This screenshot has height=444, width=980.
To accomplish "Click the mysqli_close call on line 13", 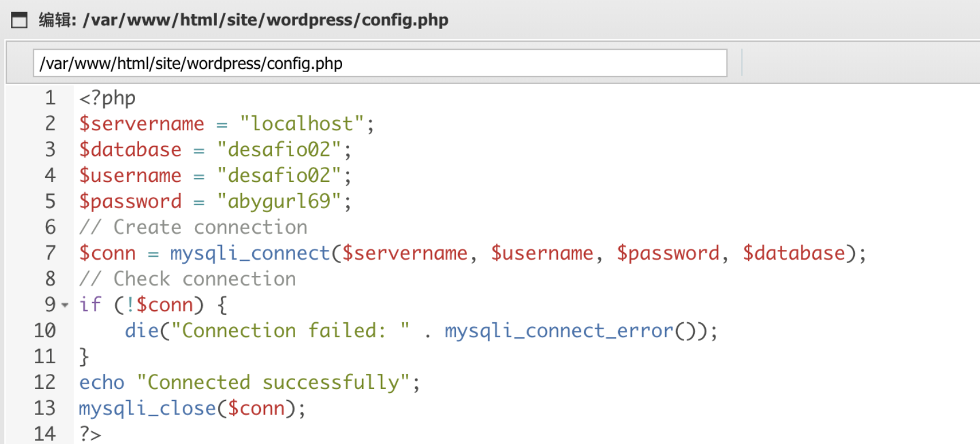I will point(147,409).
